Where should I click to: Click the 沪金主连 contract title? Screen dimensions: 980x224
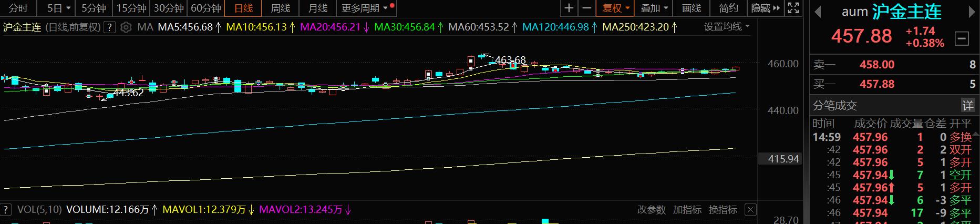pyautogui.click(x=906, y=12)
